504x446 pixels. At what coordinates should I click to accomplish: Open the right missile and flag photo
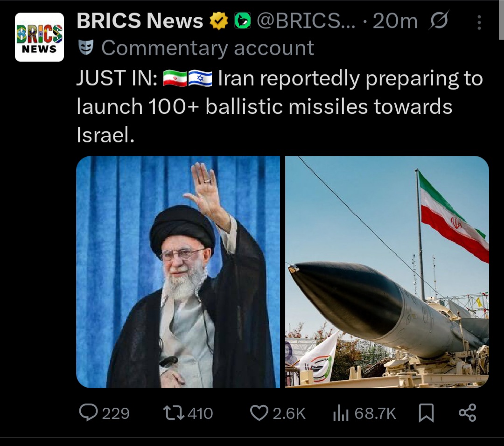[387, 272]
